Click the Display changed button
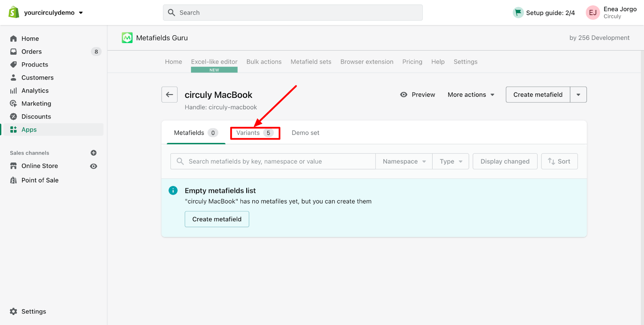This screenshot has width=644, height=325. [505, 161]
